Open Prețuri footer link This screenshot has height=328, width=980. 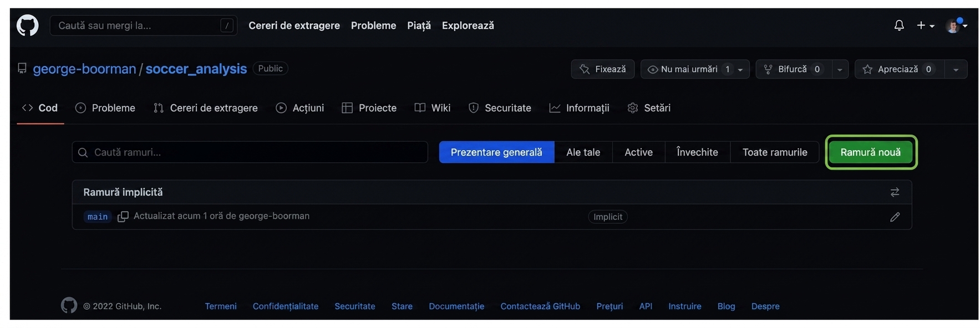pos(610,306)
